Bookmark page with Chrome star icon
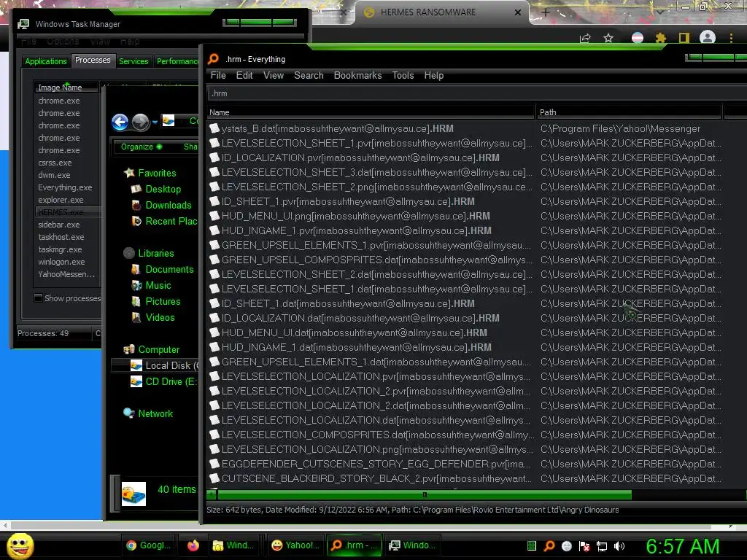Viewport: 747px width, 560px height. click(x=608, y=38)
